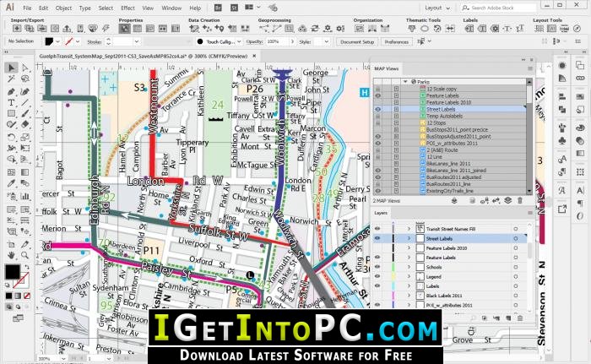Select the Type tool
591x364 pixels.
[11, 102]
